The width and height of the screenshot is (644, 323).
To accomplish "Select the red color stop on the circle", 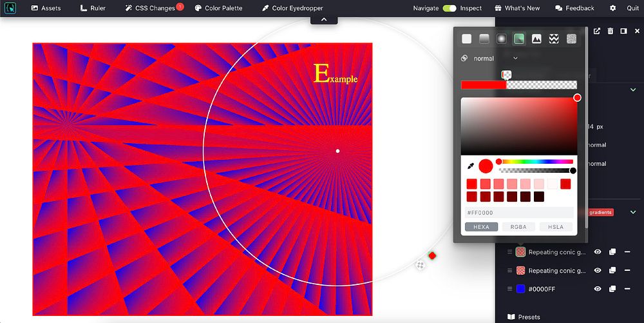I will 431,255.
